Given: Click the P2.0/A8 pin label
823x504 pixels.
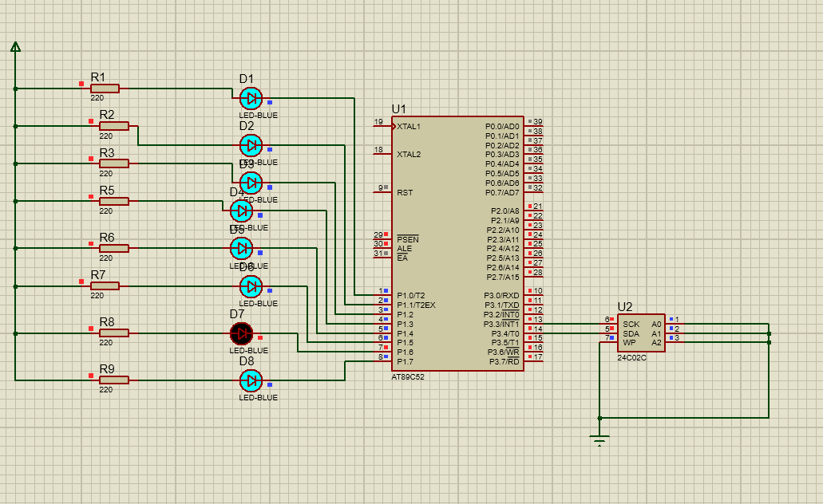Looking at the screenshot, I should 505,211.
